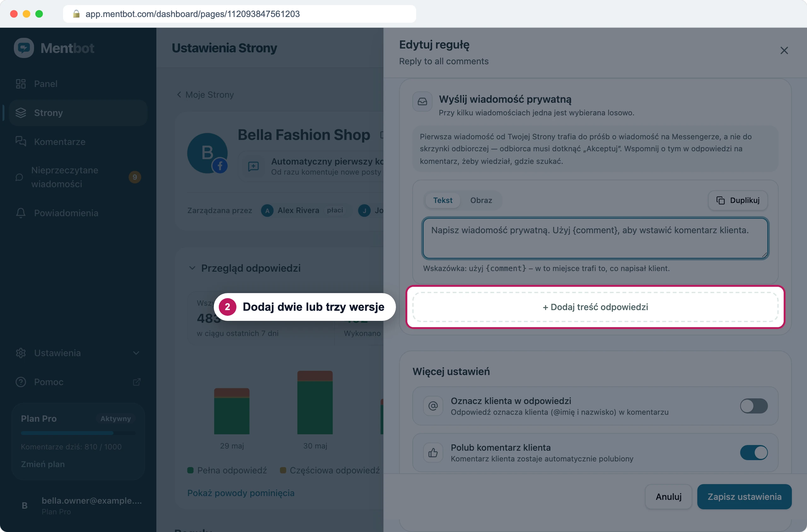The height and width of the screenshot is (532, 807).
Task: Click the Mentbot logo icon
Action: tap(24, 48)
